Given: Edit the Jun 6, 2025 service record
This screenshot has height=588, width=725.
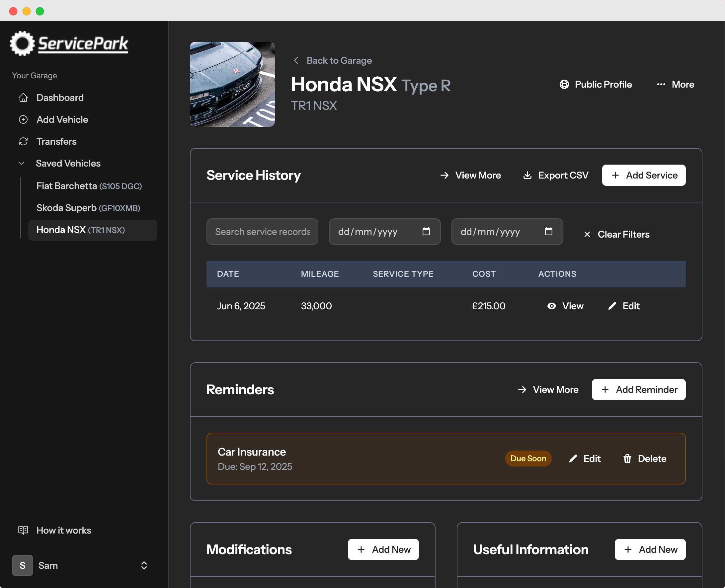Looking at the screenshot, I should [624, 306].
